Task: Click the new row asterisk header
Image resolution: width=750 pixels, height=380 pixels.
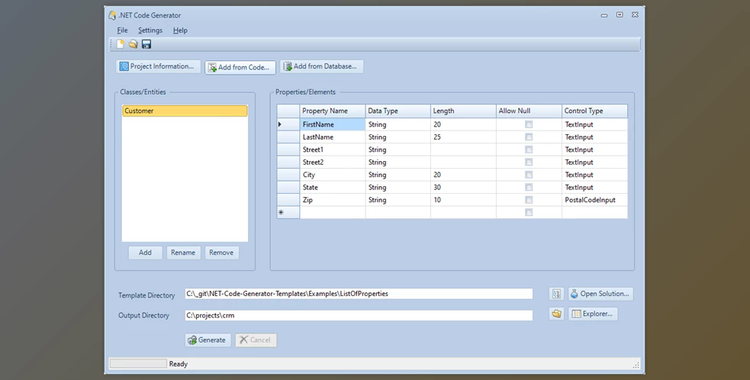Action: (288, 212)
